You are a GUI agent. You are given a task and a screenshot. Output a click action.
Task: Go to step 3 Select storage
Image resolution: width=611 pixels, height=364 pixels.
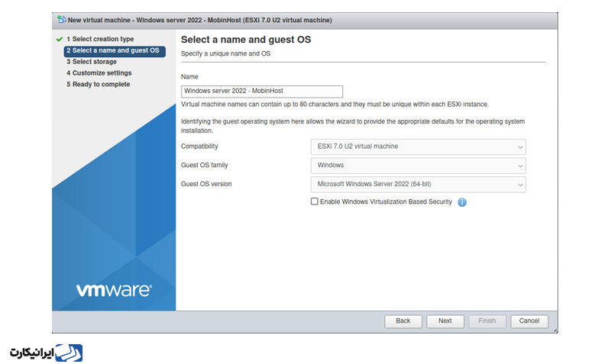(91, 62)
